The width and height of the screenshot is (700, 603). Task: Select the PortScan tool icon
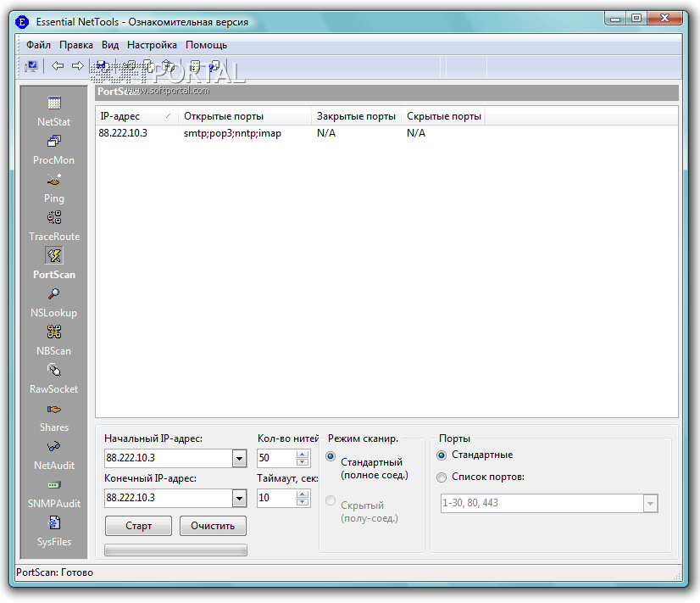point(54,256)
